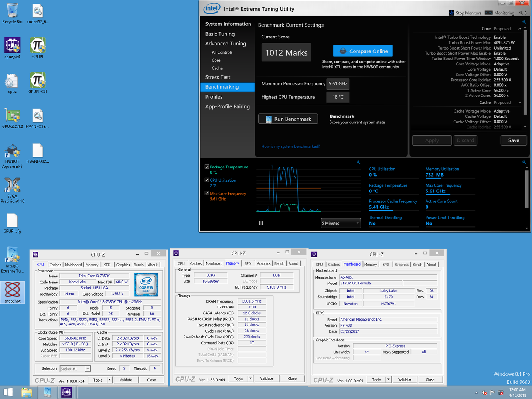Open Tools dropdown arrow in Mainboard window
This screenshot has height=399, width=532.
[388, 379]
